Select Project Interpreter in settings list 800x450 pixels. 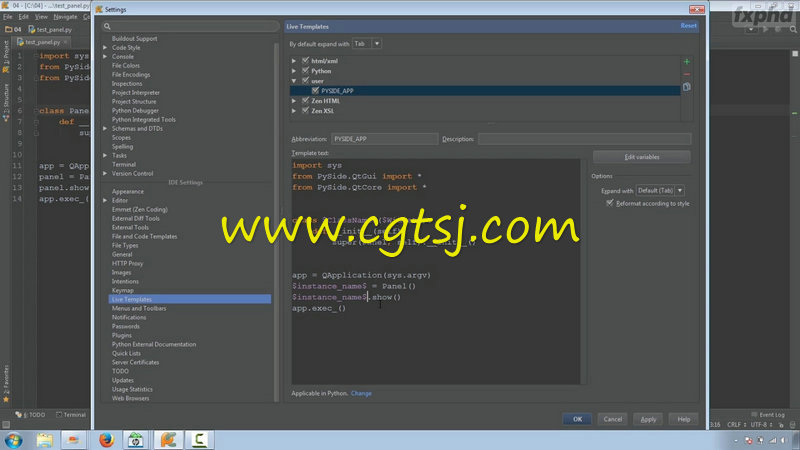click(136, 93)
